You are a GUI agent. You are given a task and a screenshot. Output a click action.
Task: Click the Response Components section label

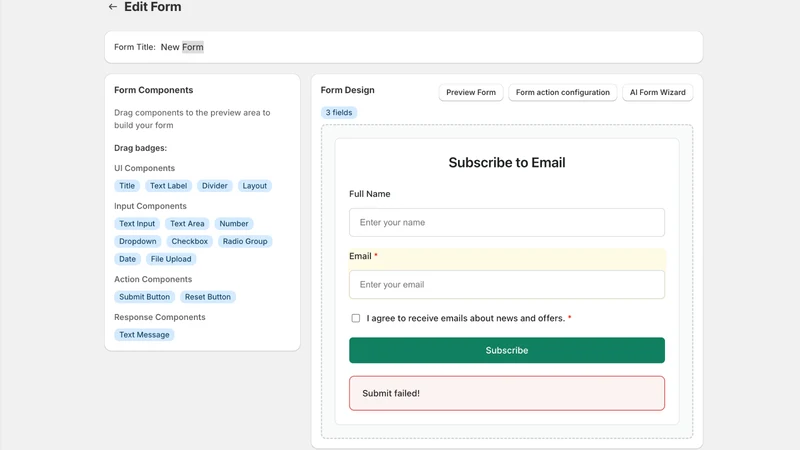tap(160, 317)
